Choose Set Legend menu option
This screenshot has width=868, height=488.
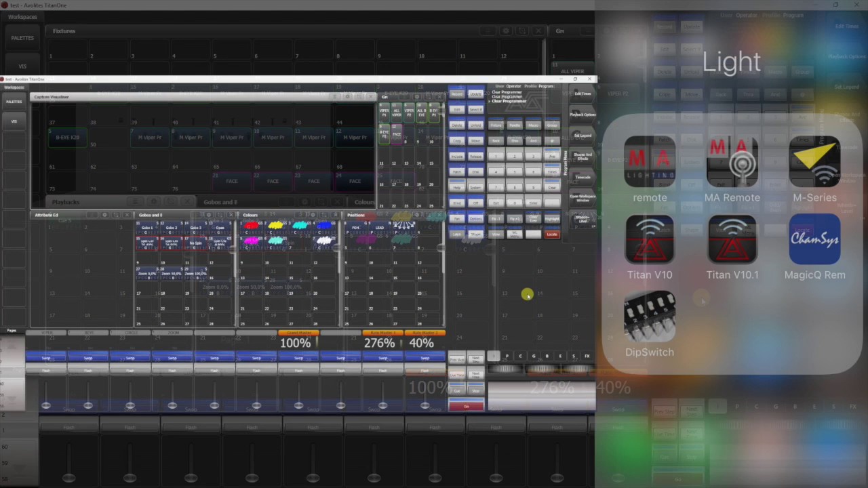583,136
